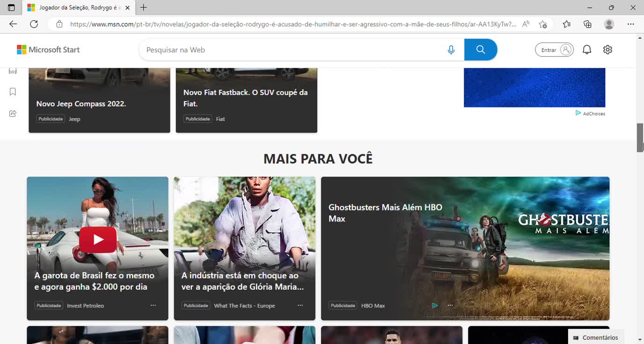The image size is (644, 344).
Task: Open browser profile avatar
Action: [609, 24]
